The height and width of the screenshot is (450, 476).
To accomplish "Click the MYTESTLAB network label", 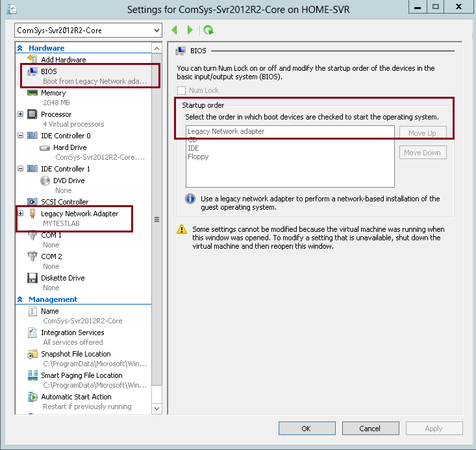I will click(61, 223).
